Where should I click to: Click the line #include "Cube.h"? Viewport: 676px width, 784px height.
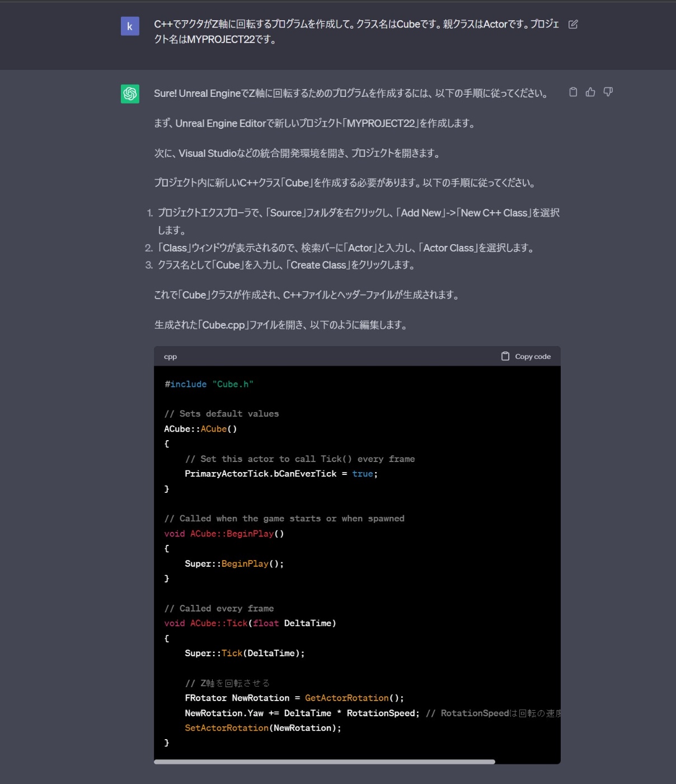(x=209, y=384)
